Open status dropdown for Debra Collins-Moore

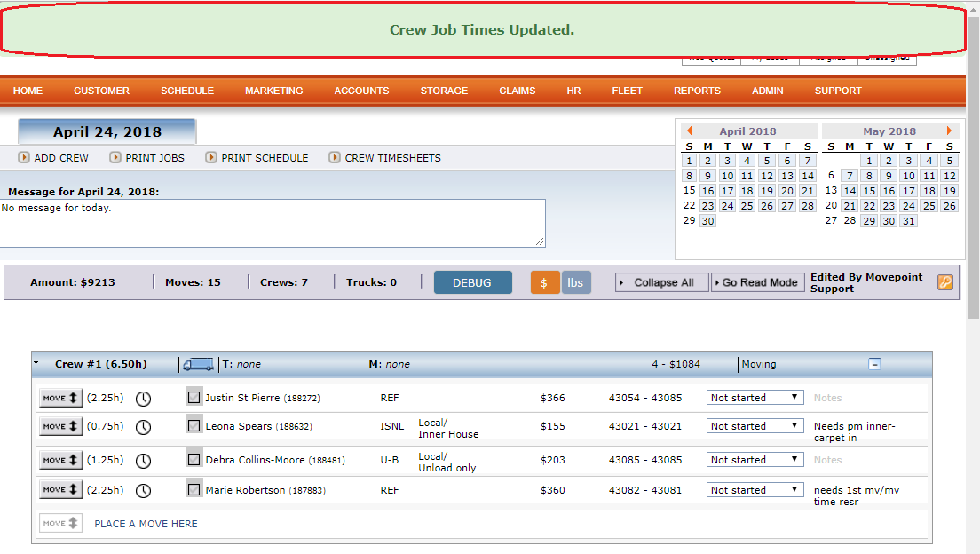[x=755, y=460]
